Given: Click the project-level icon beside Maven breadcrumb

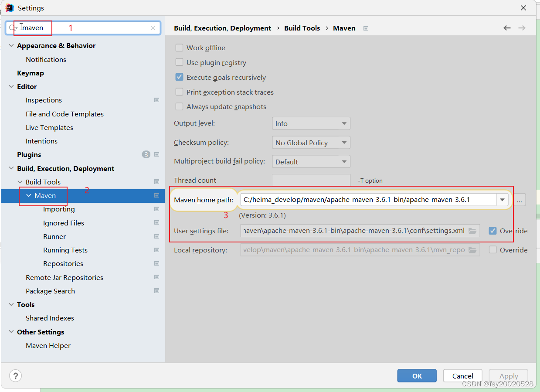Looking at the screenshot, I should click(366, 28).
